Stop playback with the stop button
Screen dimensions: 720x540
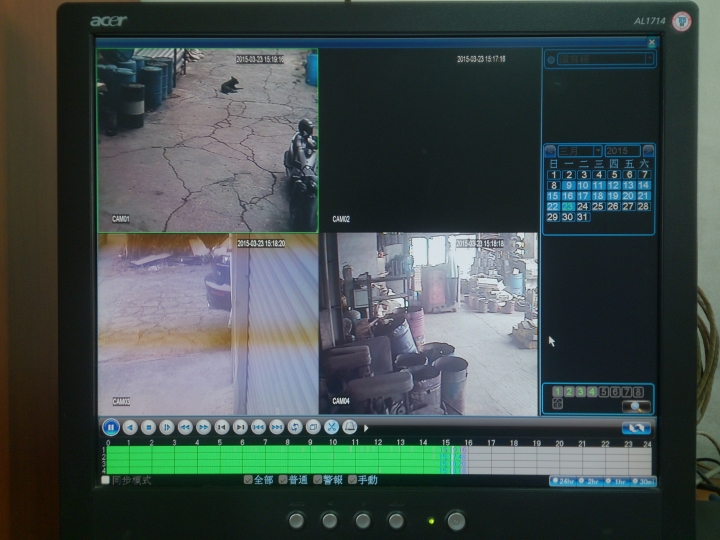[148, 428]
